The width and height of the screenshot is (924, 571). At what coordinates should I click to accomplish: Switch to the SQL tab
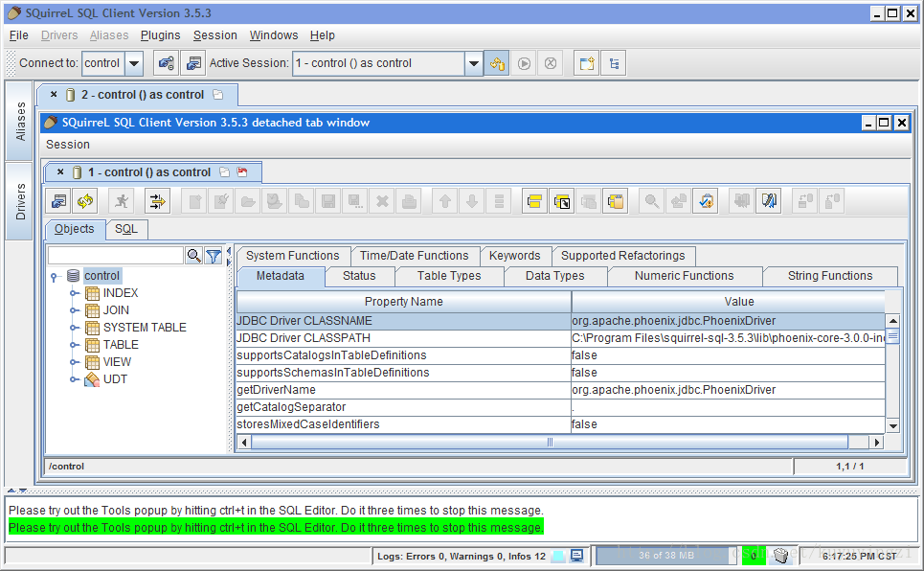(x=126, y=229)
